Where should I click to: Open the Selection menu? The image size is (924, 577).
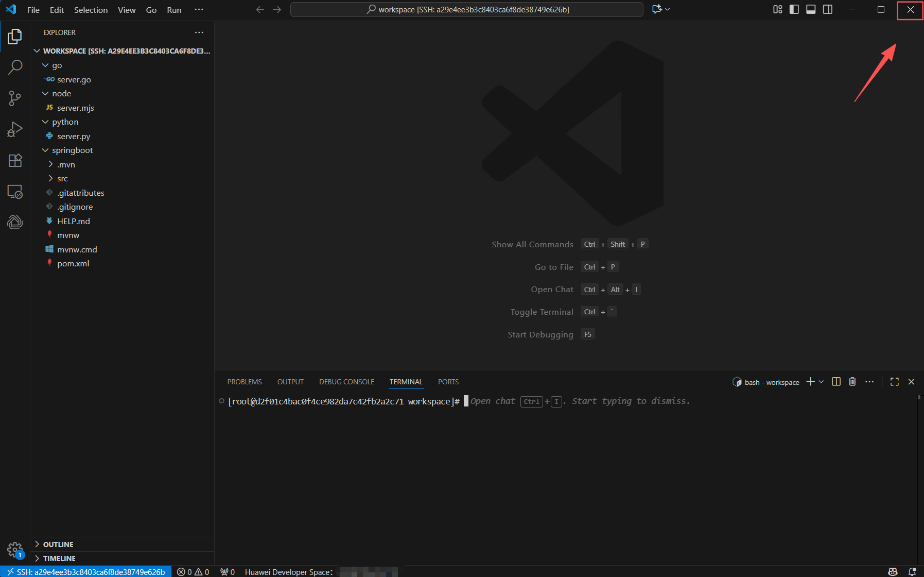pyautogui.click(x=91, y=10)
